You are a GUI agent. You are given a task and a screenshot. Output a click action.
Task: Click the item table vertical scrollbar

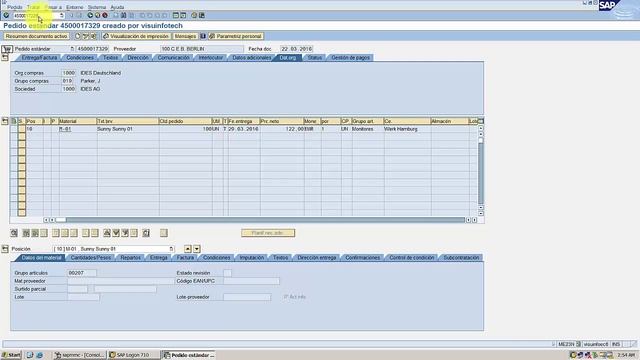tap(481, 171)
